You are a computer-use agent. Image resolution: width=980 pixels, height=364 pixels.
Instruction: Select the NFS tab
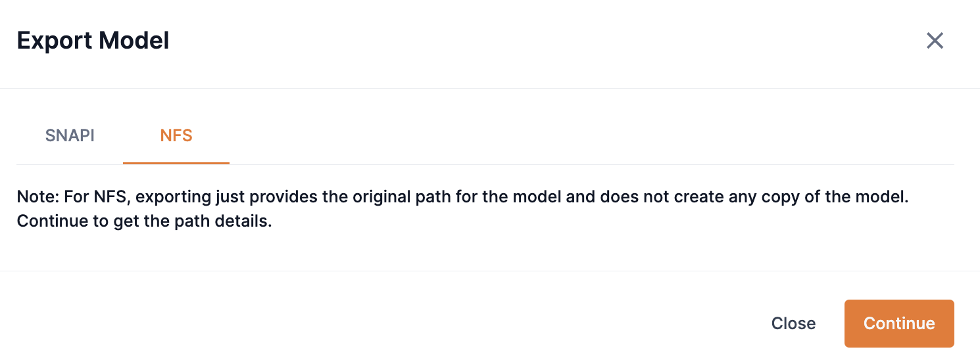[x=176, y=136]
